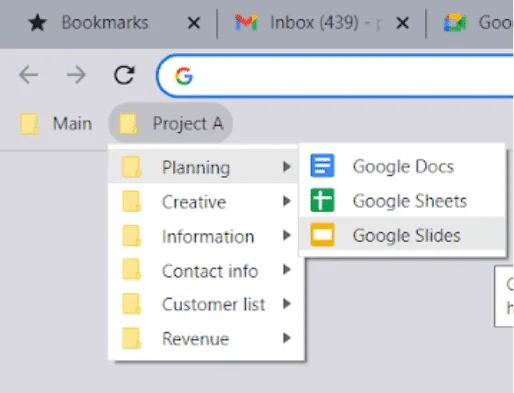Click the browser back arrow
Viewport: 514px width, 393px height.
point(29,75)
